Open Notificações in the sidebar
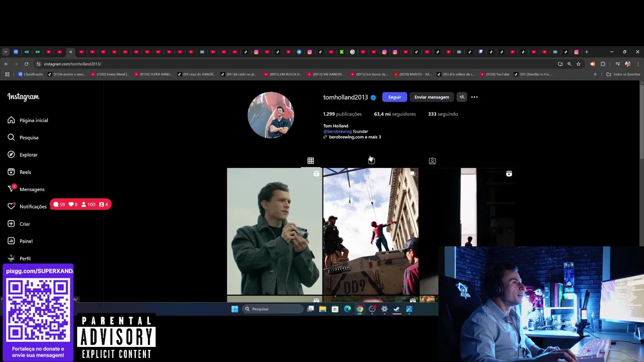This screenshot has height=362, width=644. click(x=27, y=207)
